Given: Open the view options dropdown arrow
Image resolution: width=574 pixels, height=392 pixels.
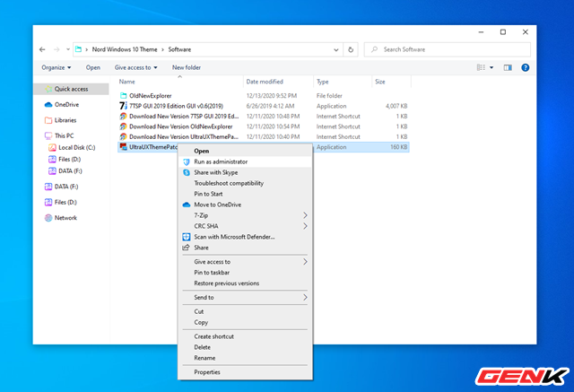Looking at the screenshot, I should pyautogui.click(x=491, y=67).
